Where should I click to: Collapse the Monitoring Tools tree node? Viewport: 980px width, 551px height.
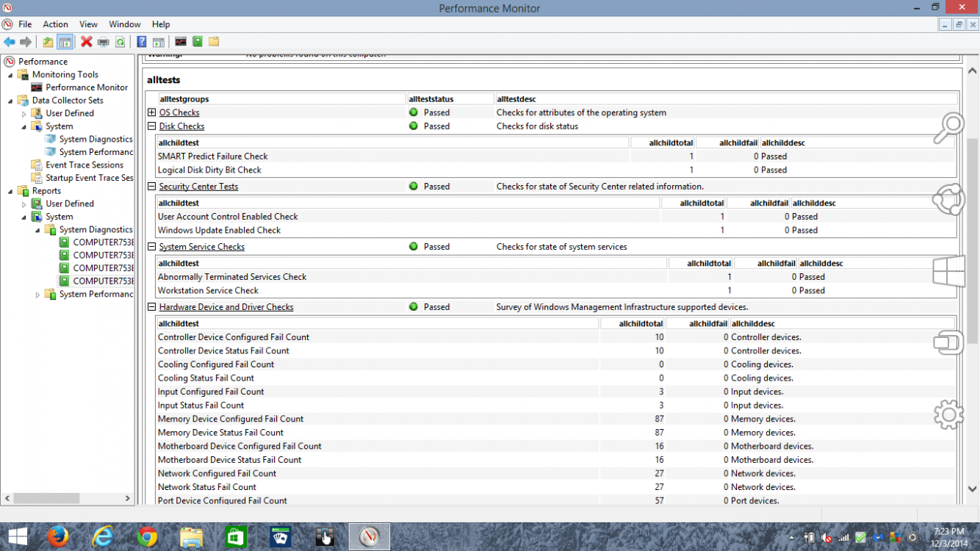pos(10,75)
